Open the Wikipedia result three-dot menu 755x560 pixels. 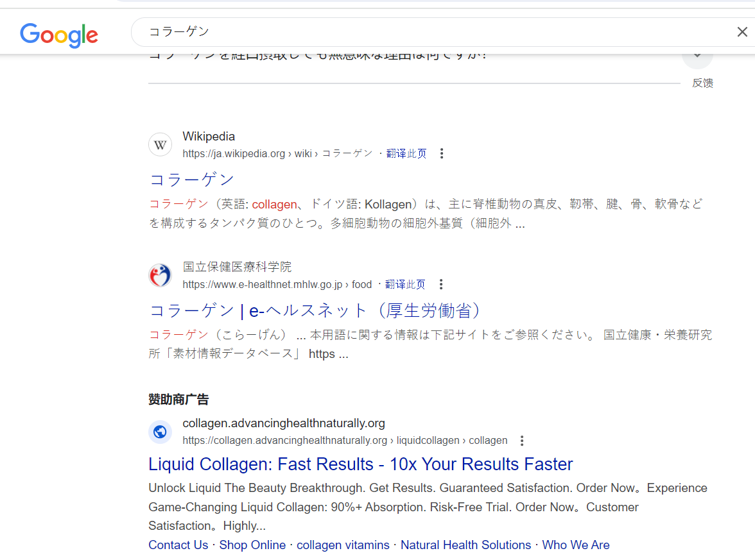pyautogui.click(x=442, y=153)
